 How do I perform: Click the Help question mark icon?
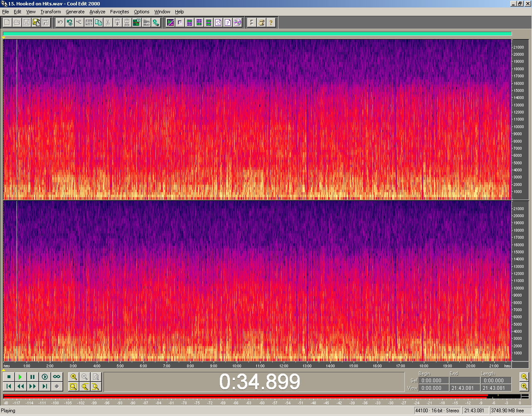pyautogui.click(x=271, y=22)
